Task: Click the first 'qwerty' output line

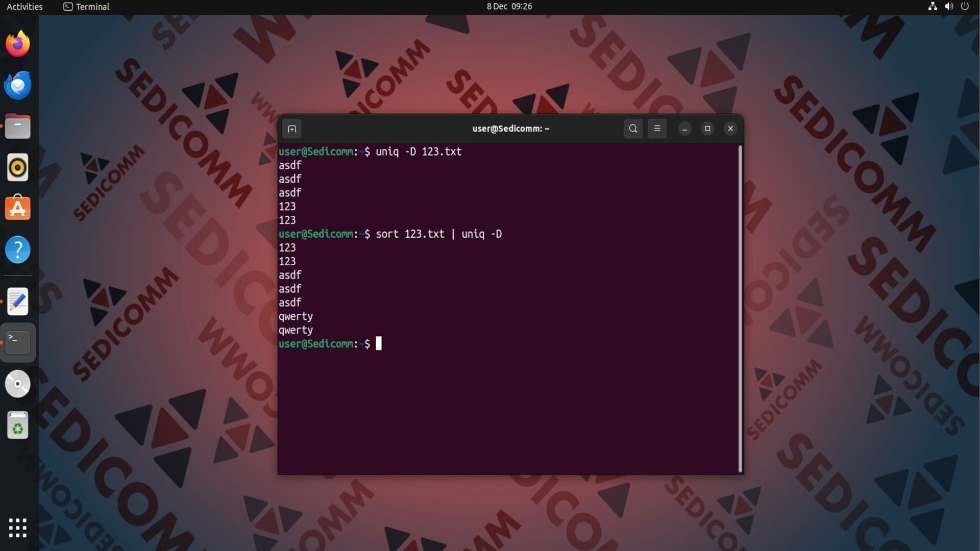Action: click(296, 317)
